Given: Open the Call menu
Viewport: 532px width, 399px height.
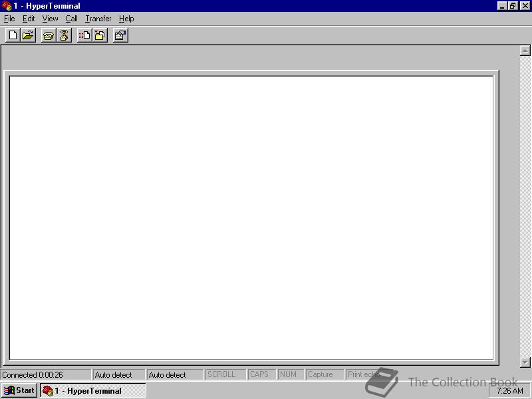Looking at the screenshot, I should (x=72, y=19).
